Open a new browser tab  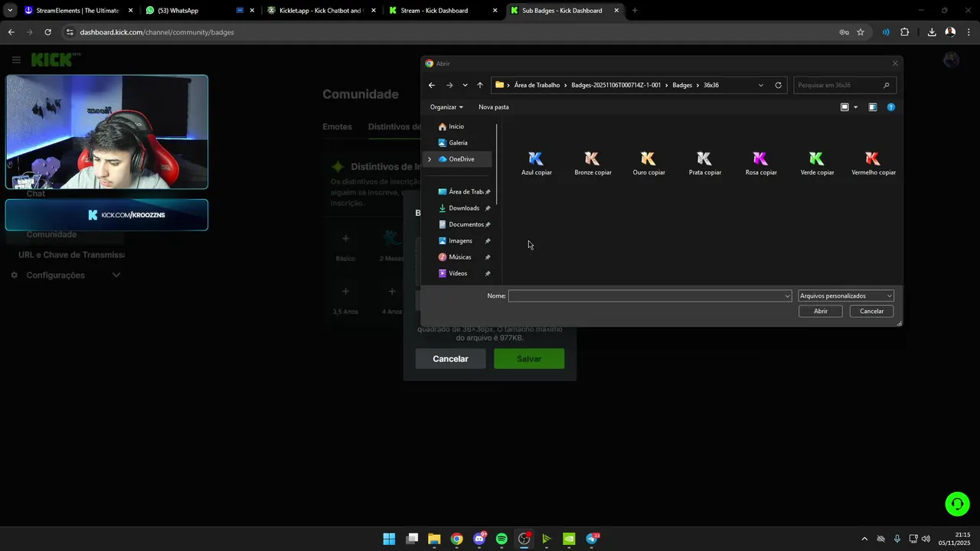click(x=635, y=11)
